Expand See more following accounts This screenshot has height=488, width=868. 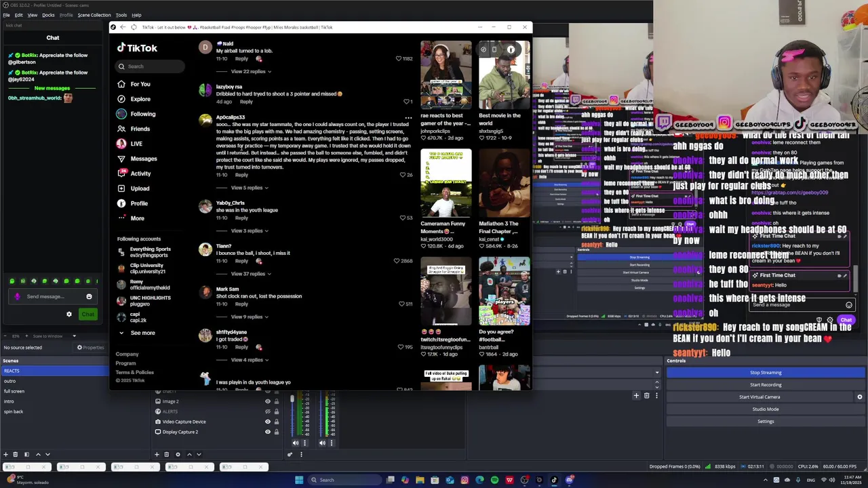click(138, 333)
